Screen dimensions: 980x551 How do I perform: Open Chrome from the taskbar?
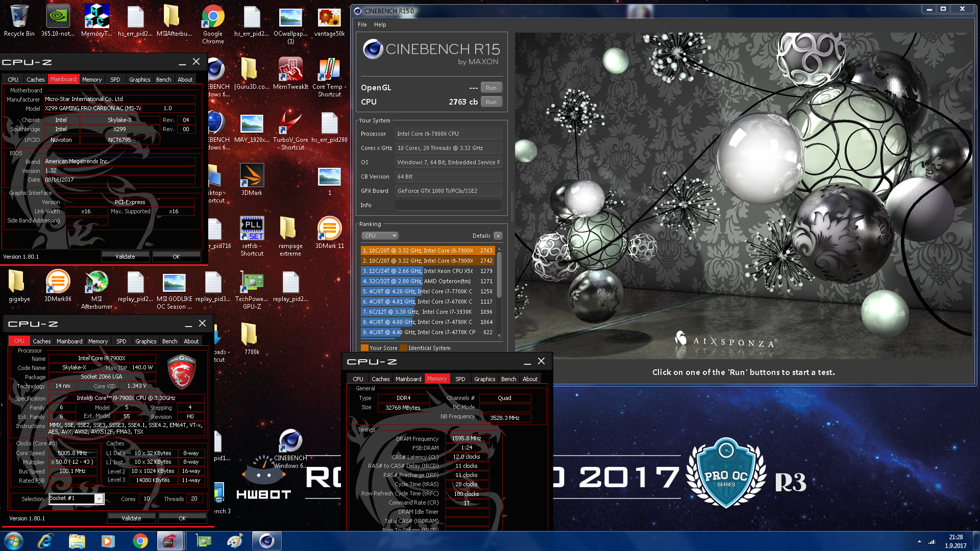pyautogui.click(x=140, y=541)
